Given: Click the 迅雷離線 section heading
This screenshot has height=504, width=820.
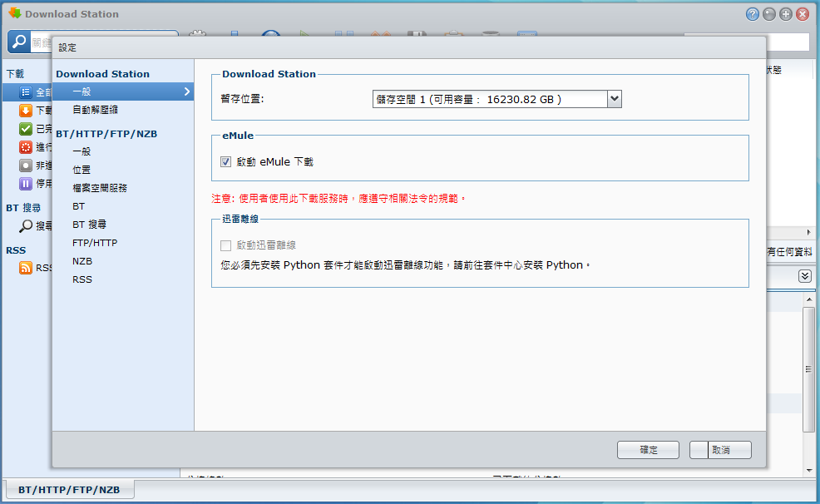Looking at the screenshot, I should [240, 219].
